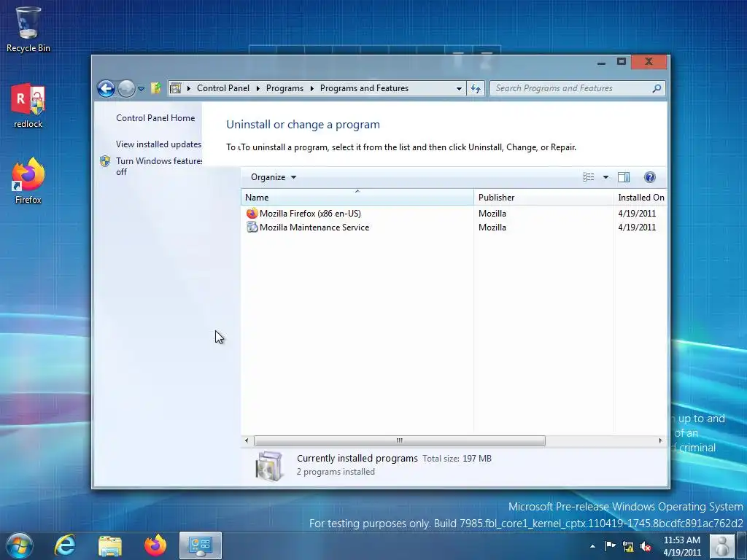Minimize the Programs and Features window

(601, 62)
